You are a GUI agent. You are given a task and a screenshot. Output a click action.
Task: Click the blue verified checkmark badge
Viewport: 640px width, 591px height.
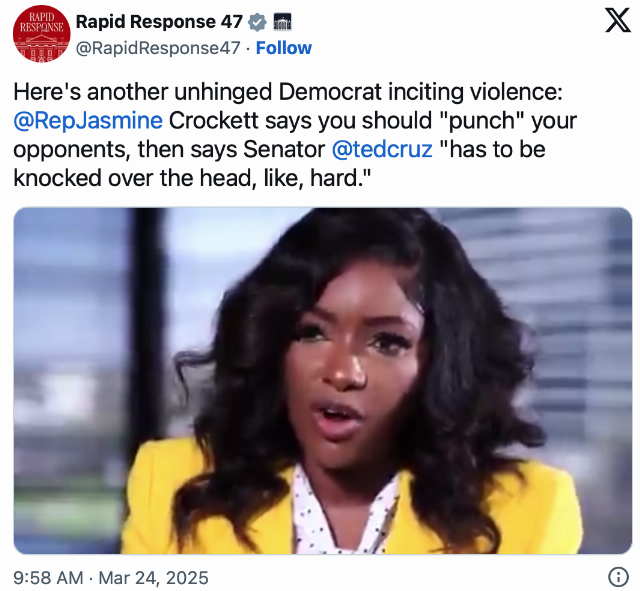tap(258, 22)
